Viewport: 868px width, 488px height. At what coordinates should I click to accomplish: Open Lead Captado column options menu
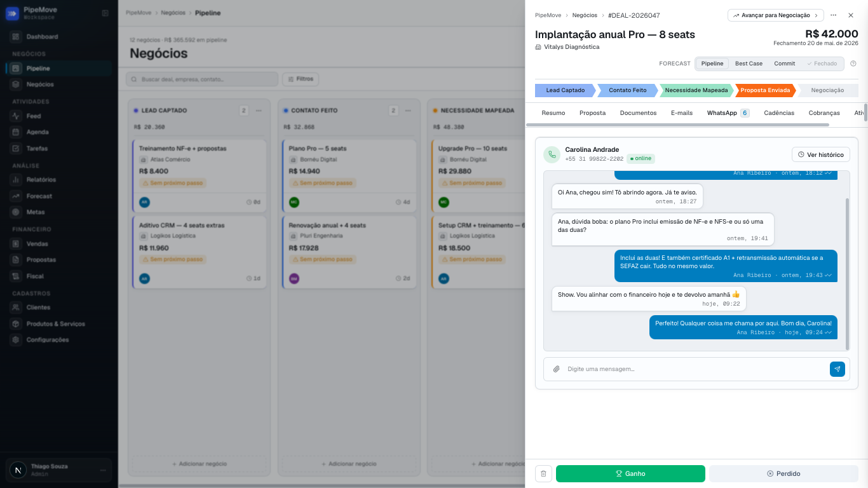point(259,111)
